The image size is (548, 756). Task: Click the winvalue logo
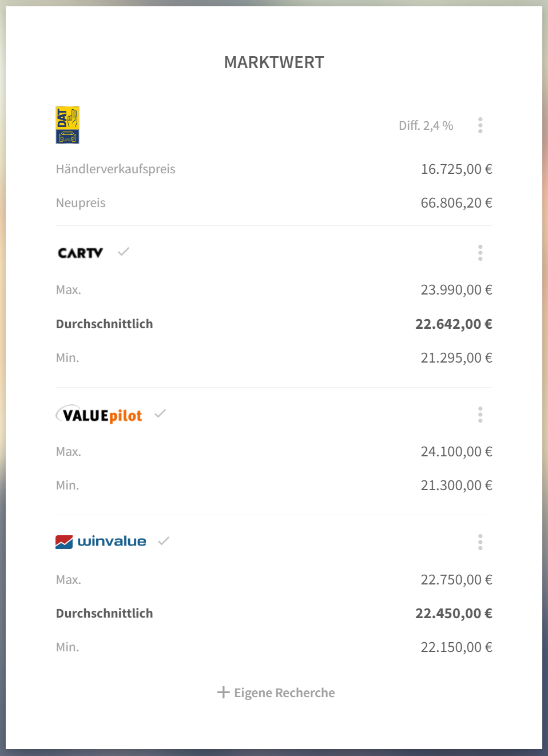[101, 541]
